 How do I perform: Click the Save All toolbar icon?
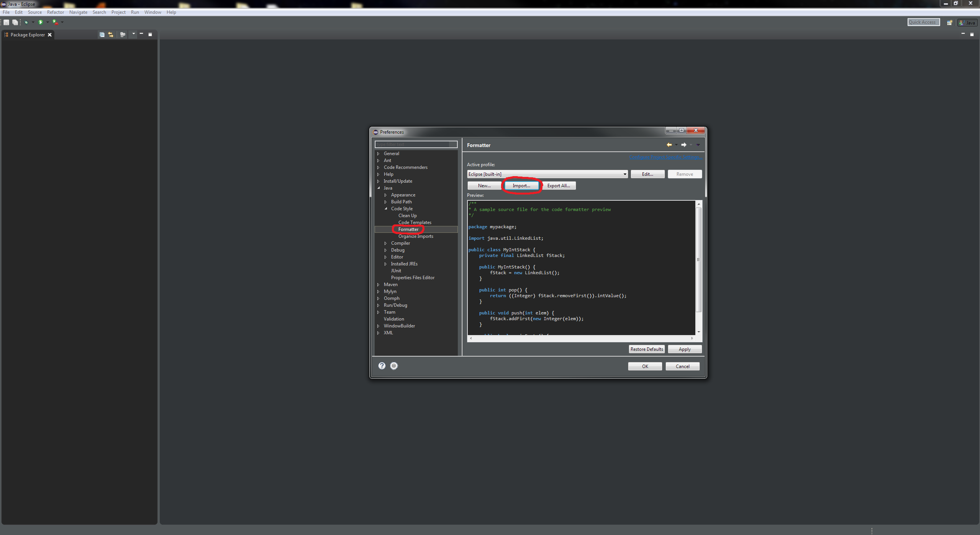pyautogui.click(x=15, y=22)
